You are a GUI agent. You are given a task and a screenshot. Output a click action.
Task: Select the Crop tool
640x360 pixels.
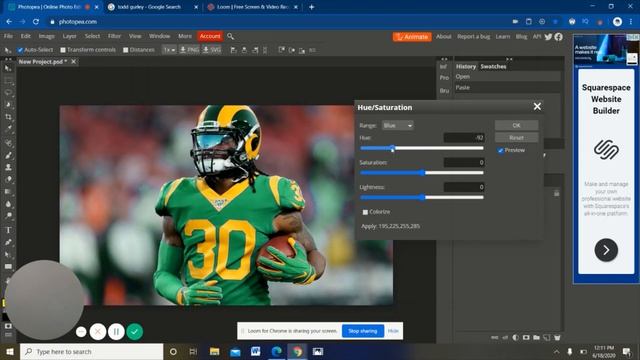[8, 117]
